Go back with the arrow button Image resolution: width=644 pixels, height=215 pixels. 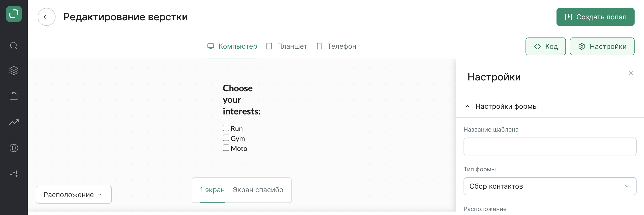pos(47,17)
